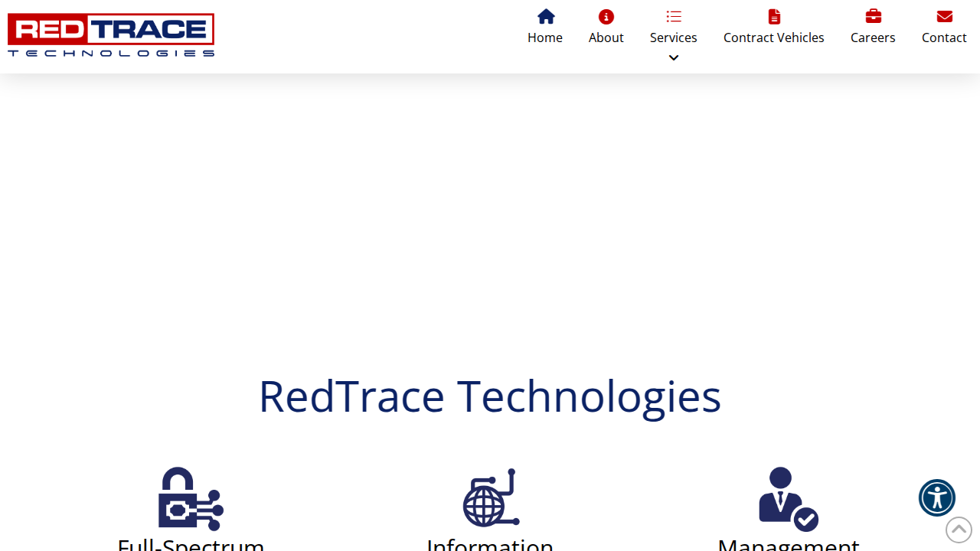This screenshot has width=980, height=551.
Task: Click the Careers briefcase icon
Action: click(x=873, y=16)
